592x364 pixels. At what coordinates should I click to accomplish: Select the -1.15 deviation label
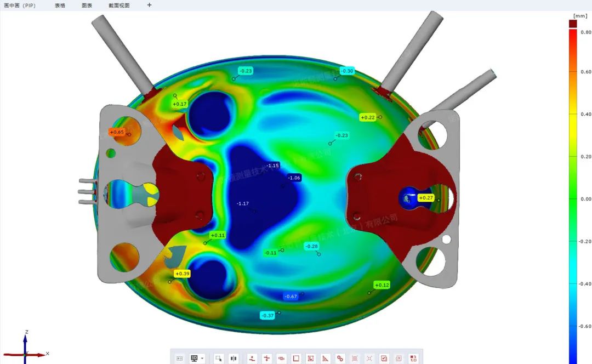(x=272, y=166)
